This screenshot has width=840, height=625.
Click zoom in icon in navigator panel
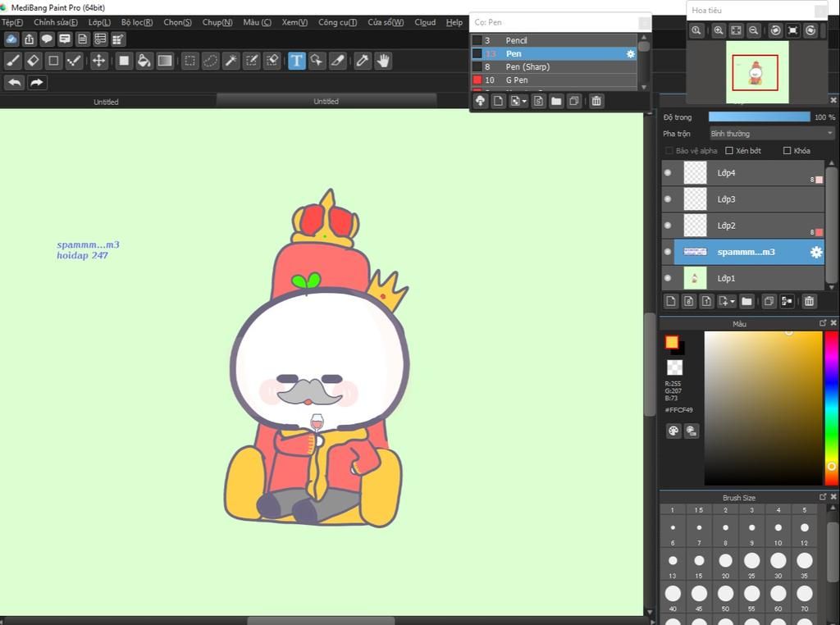coord(719,30)
